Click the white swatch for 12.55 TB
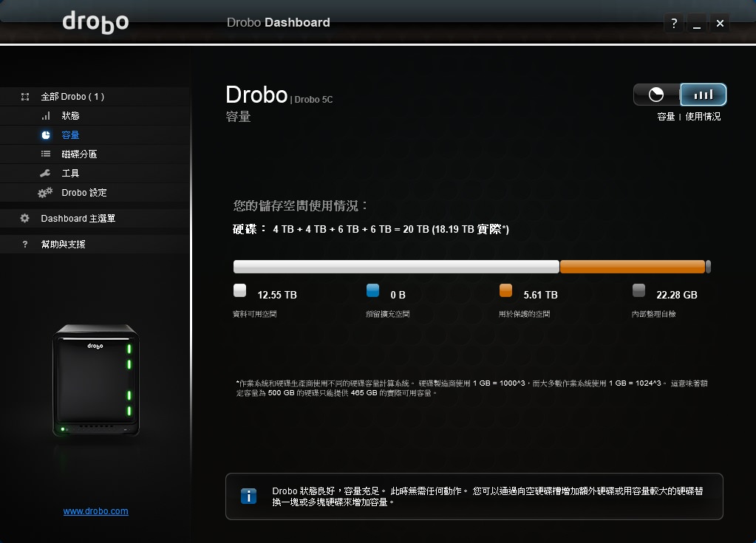 (x=239, y=290)
